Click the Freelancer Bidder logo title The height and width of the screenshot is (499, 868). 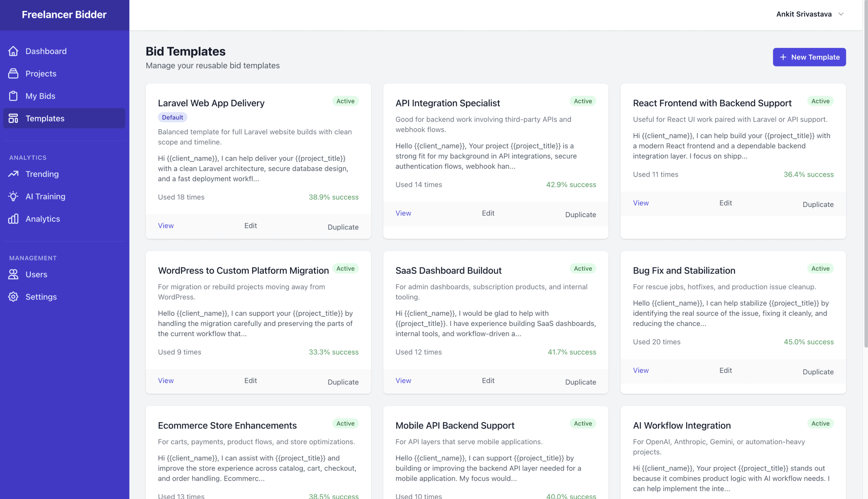(64, 14)
